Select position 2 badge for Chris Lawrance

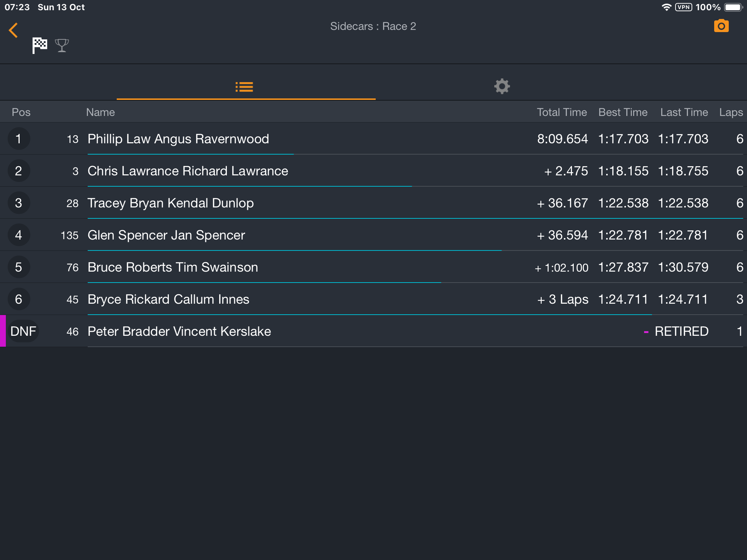pos(19,171)
